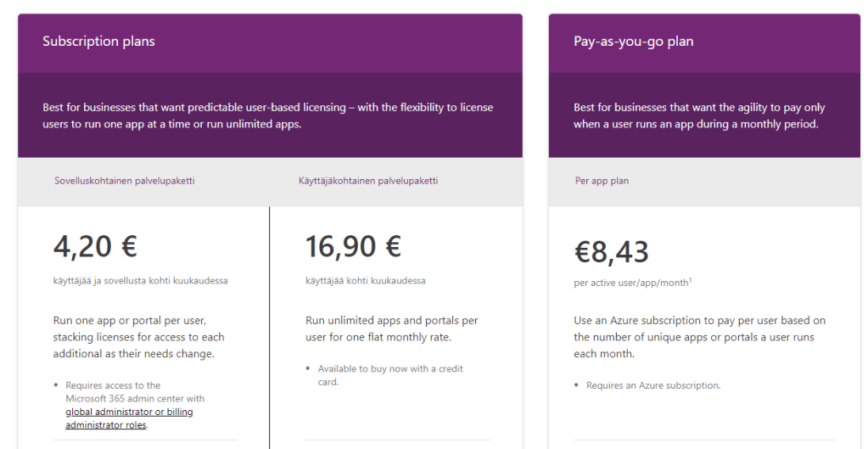Click the 16,90 € price
The image size is (868, 449).
[353, 246]
